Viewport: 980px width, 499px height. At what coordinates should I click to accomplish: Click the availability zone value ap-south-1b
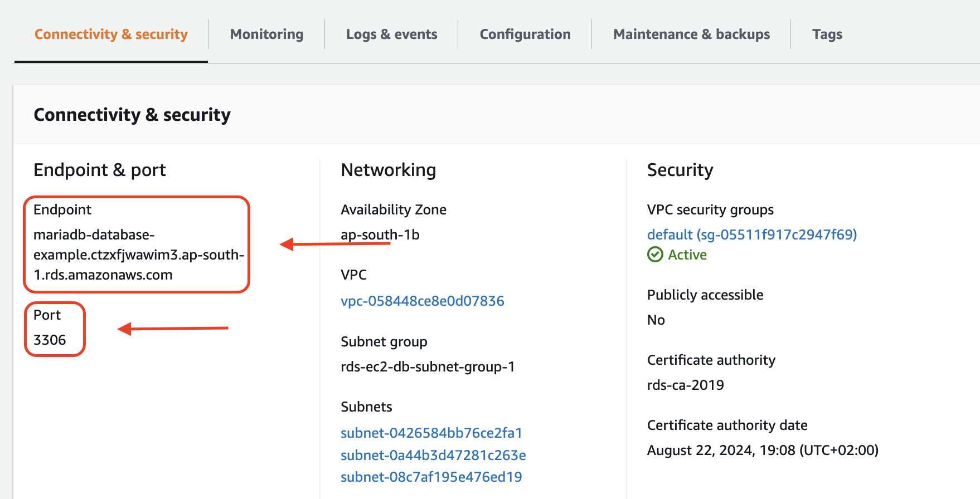[380, 234]
